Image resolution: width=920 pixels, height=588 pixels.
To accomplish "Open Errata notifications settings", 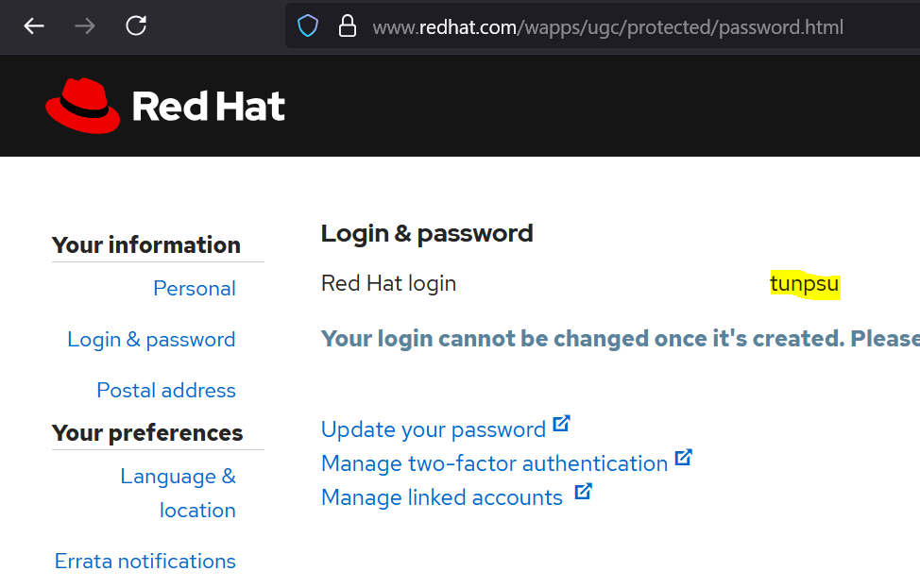I will pyautogui.click(x=145, y=561).
